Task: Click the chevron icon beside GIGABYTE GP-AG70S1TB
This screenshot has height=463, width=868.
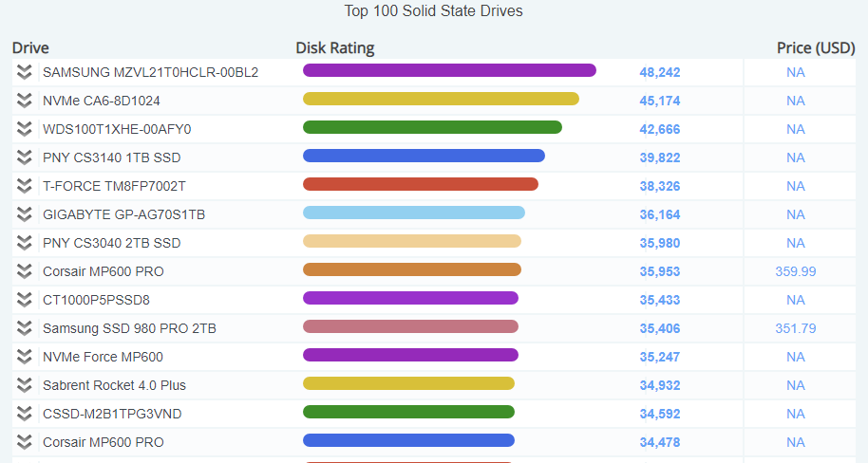Action: click(x=25, y=214)
